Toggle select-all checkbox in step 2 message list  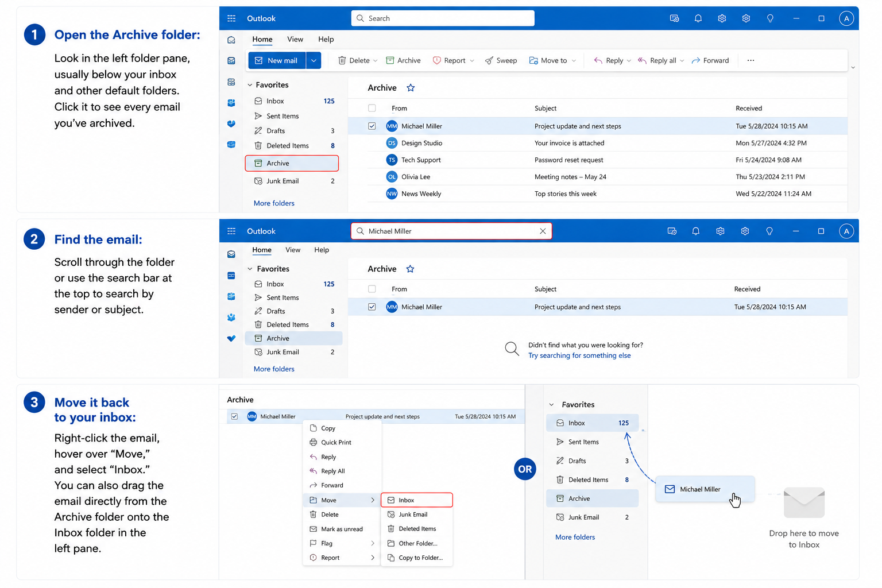coord(372,289)
